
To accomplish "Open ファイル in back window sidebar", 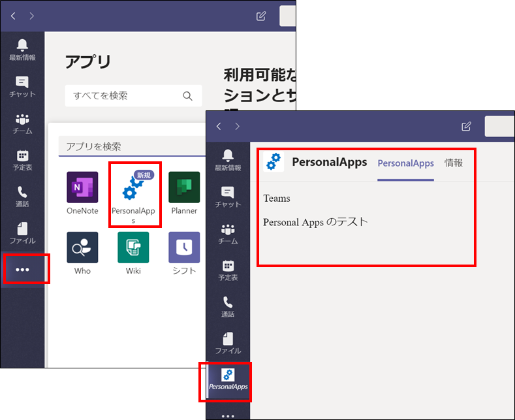I will pos(22,233).
